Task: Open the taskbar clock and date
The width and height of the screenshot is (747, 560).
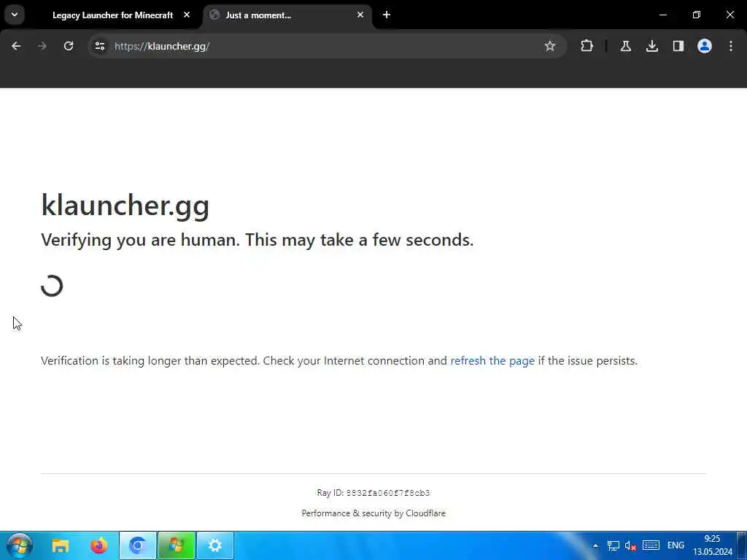Action: (x=713, y=545)
